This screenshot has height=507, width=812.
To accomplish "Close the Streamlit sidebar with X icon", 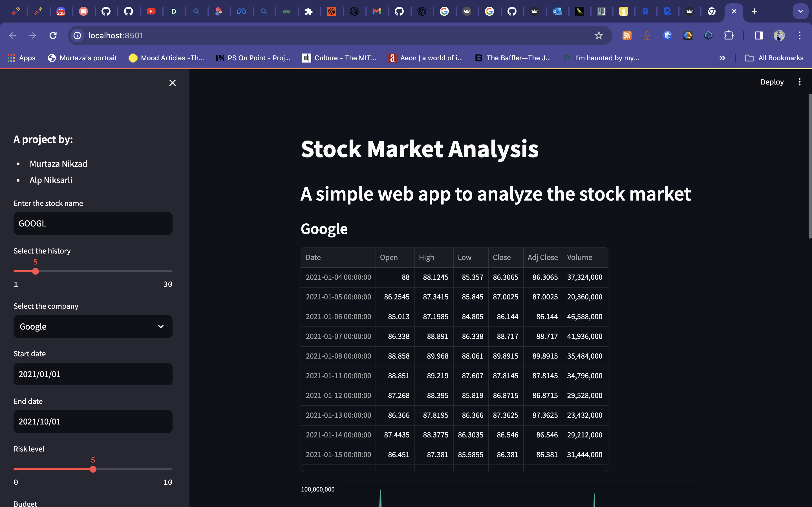I will pyautogui.click(x=173, y=83).
